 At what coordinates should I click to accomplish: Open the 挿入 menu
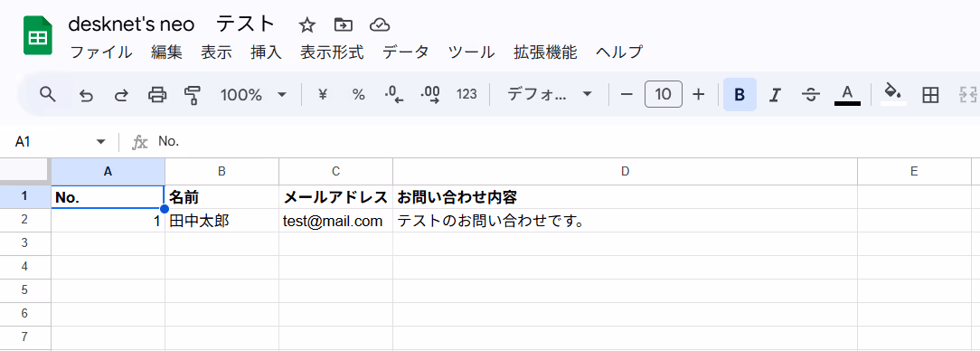266,52
